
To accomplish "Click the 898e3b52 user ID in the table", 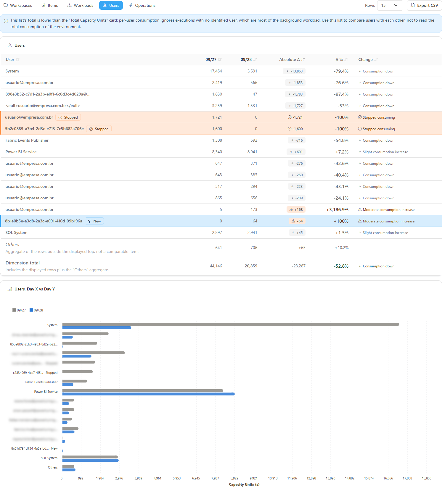I will 48,94.
